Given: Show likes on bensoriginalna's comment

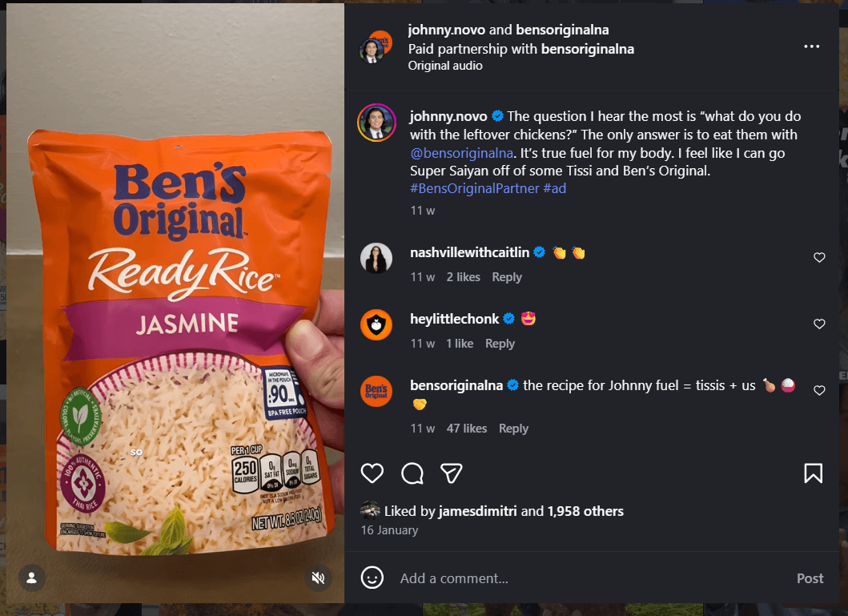Looking at the screenshot, I should (467, 428).
